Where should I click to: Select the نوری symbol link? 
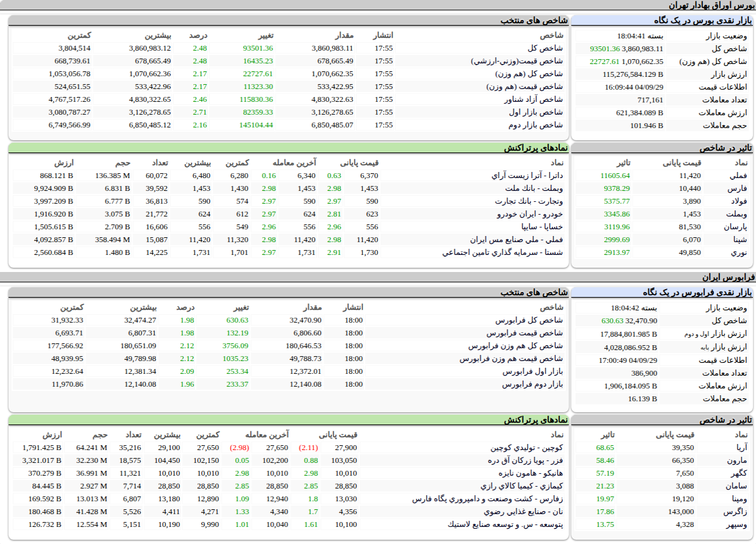(x=739, y=252)
